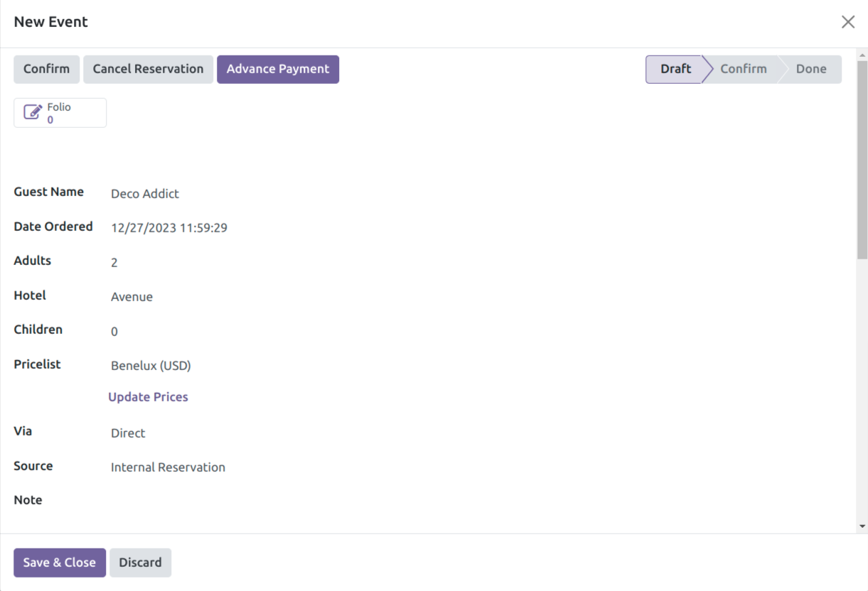Click the Folio edit icon
868x591 pixels.
pyautogui.click(x=33, y=113)
